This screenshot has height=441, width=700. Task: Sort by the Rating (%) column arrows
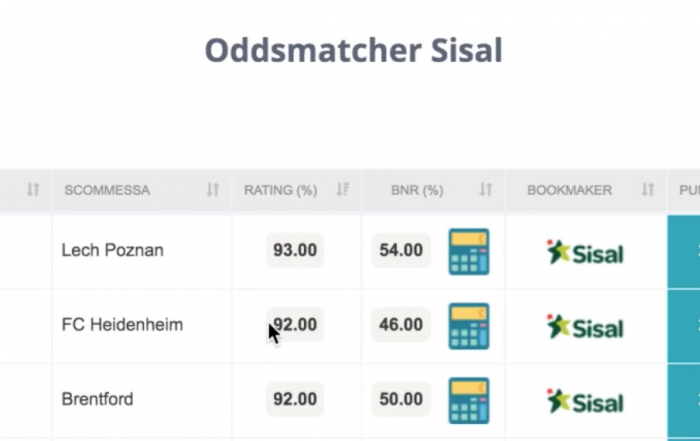point(343,190)
